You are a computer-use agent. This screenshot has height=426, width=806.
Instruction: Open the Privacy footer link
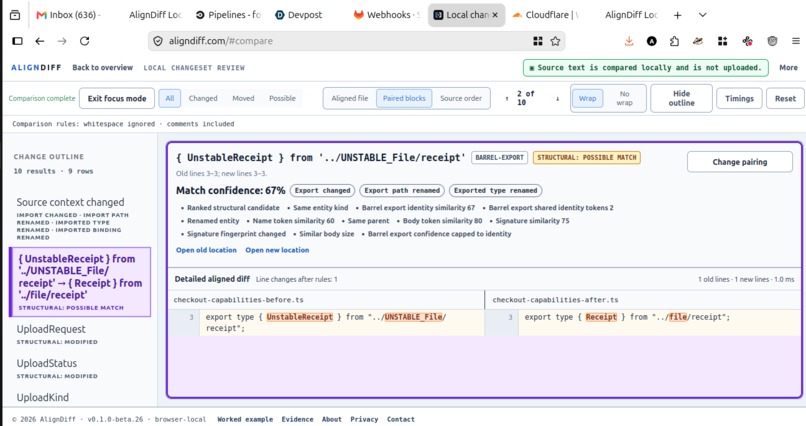(x=364, y=419)
